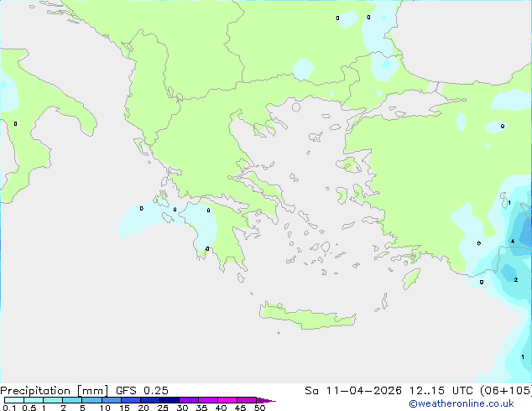Select the legend swatch between 15 and 20

point(130,400)
